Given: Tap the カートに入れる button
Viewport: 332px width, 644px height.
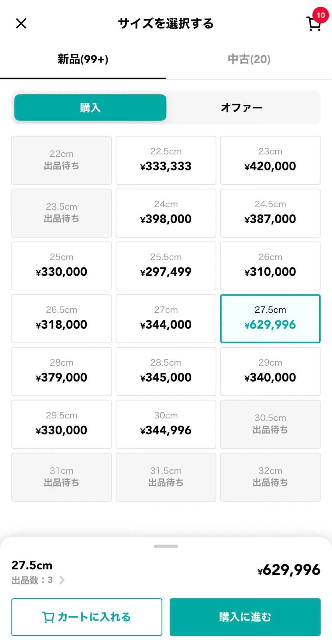Looking at the screenshot, I should [x=87, y=617].
